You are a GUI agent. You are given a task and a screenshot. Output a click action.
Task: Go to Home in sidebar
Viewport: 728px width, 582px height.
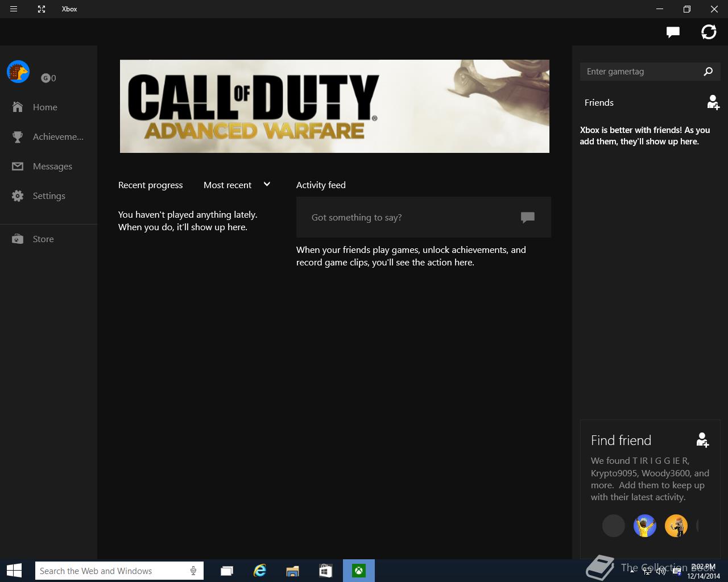pyautogui.click(x=48, y=107)
